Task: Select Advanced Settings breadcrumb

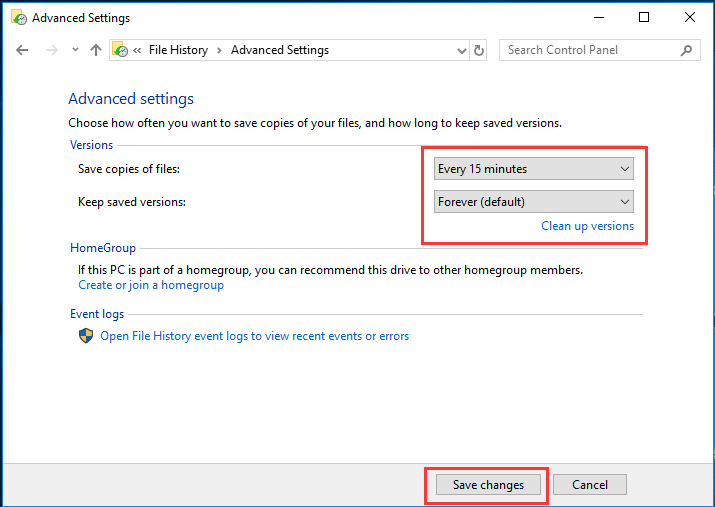Action: click(x=280, y=50)
